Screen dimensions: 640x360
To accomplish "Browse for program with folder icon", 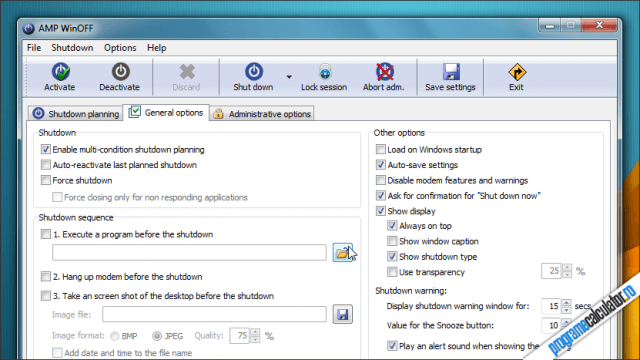I will point(342,253).
